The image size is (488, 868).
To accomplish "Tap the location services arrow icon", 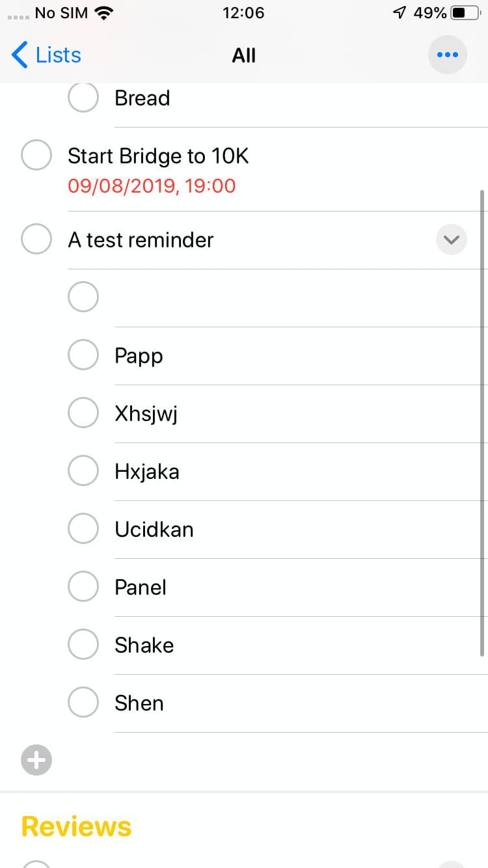I will [x=400, y=12].
